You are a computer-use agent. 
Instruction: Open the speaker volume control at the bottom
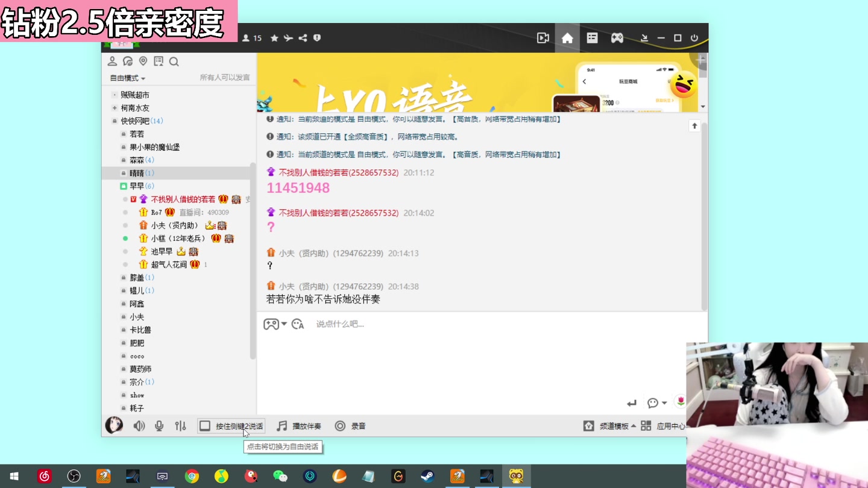pyautogui.click(x=139, y=426)
